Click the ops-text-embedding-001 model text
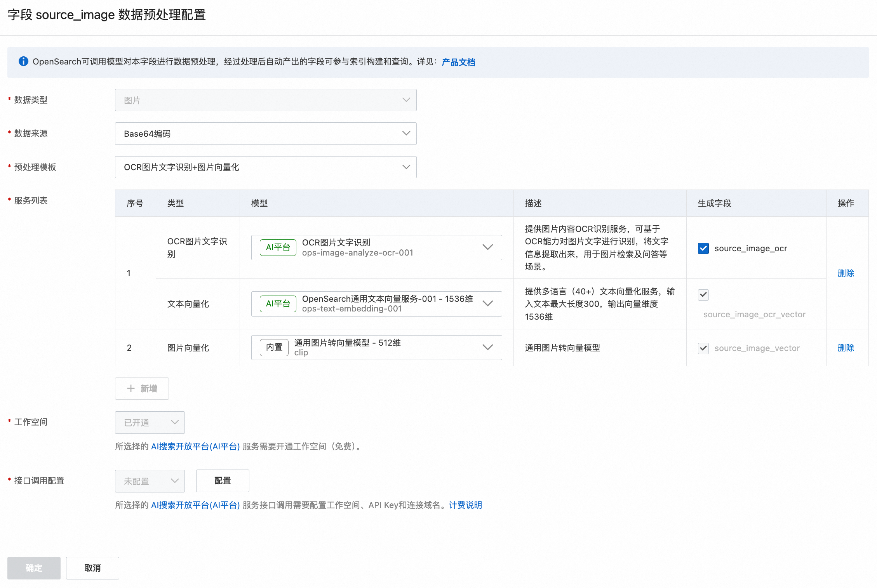This screenshot has width=877, height=588. coord(352,309)
